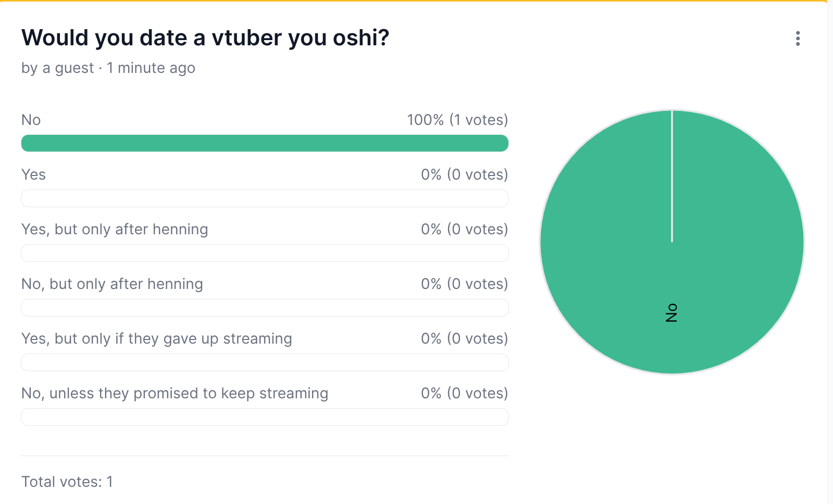833x504 pixels.
Task: Click the "Yes, but only if they gave up streaming" bar
Action: pos(265,362)
